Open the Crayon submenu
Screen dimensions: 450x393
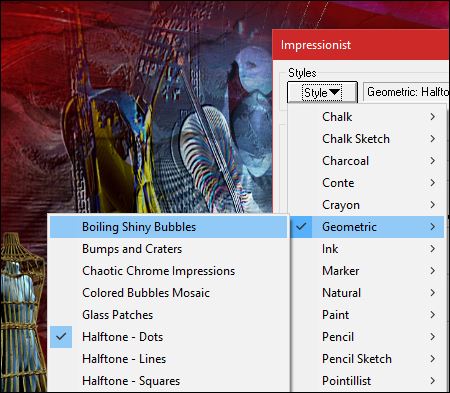(367, 205)
